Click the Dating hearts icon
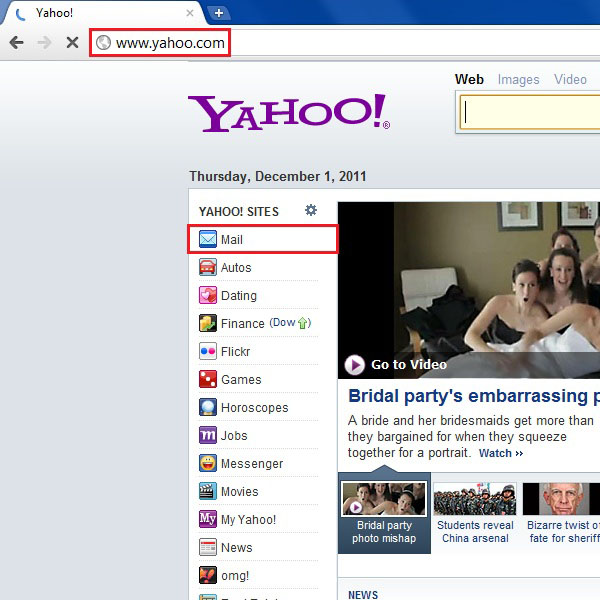Viewport: 600px width, 600px height. (208, 295)
